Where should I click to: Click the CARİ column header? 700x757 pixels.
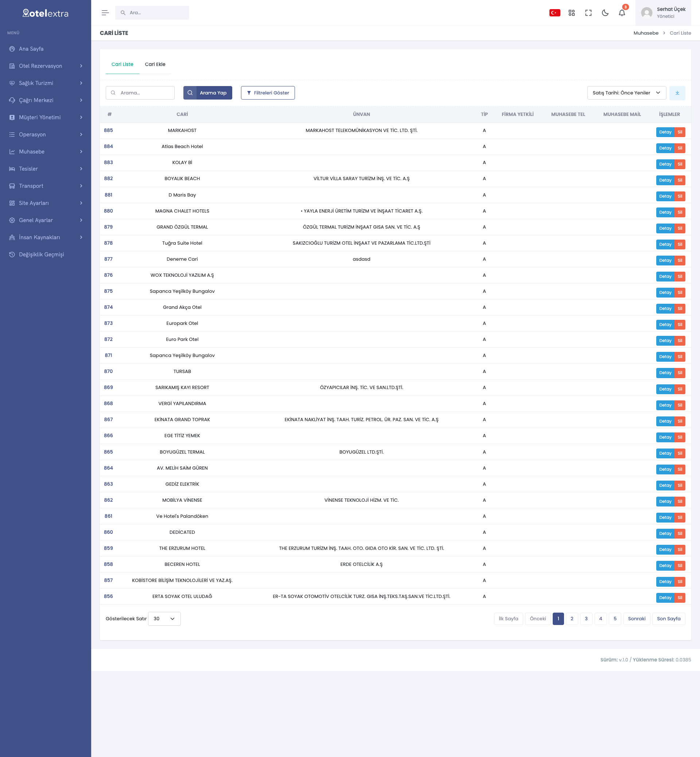tap(182, 114)
